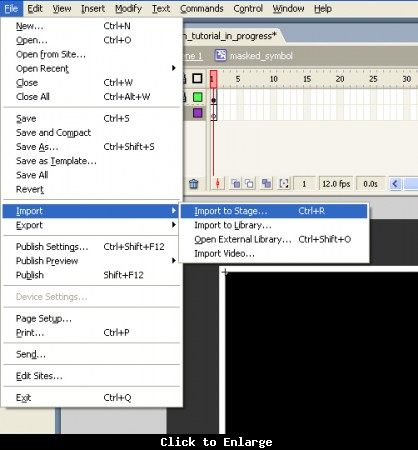Screen dimensions: 418x450
Task: Open the Modify Onion Markers icon
Action: pyautogui.click(x=284, y=184)
